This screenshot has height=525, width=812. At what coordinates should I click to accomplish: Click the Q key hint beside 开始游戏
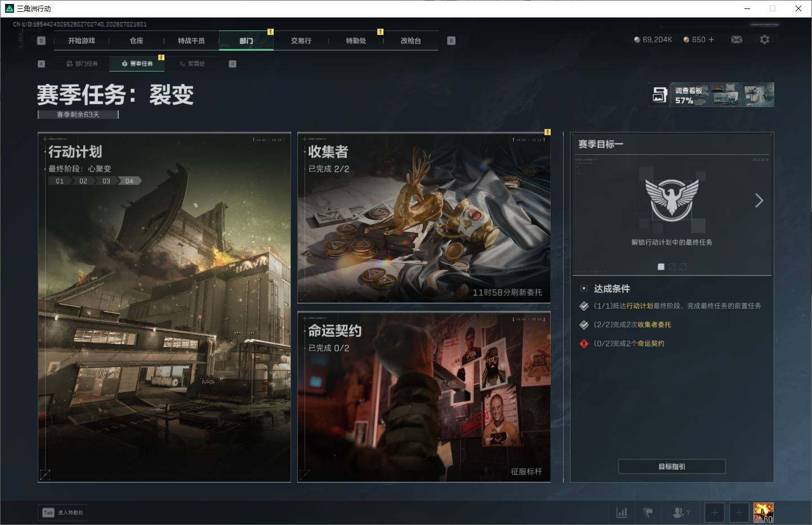coord(41,41)
